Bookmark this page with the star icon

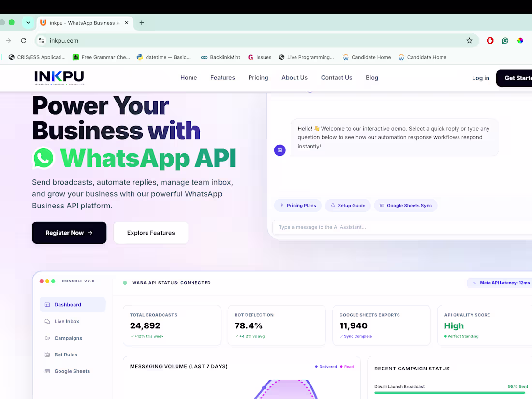pos(469,40)
